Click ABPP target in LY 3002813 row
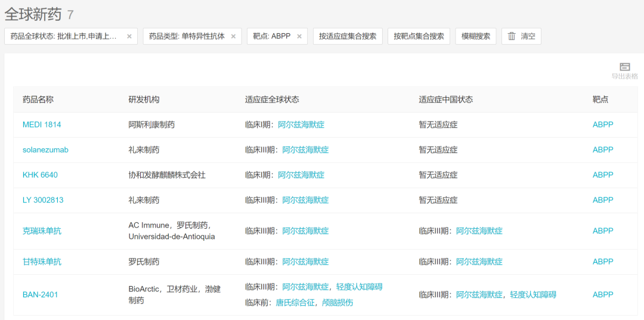 [603, 200]
